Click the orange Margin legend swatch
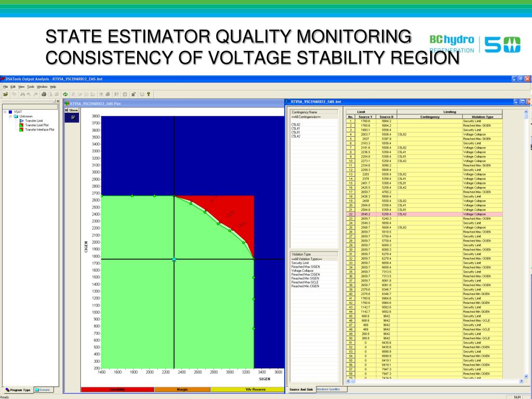This screenshot has height=399, width=532. (x=182, y=390)
